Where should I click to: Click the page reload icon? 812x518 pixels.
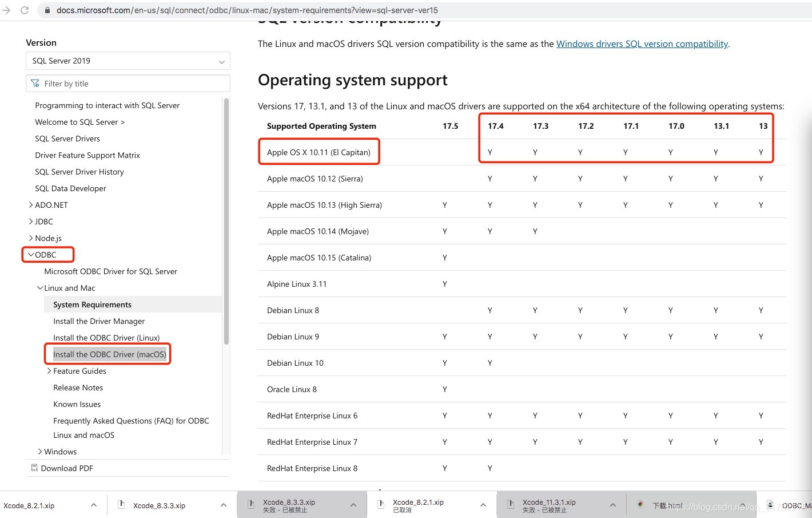24,10
